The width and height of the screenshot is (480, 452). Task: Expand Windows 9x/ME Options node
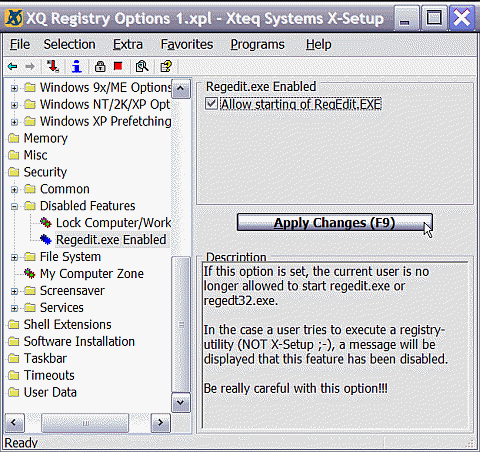click(x=14, y=88)
